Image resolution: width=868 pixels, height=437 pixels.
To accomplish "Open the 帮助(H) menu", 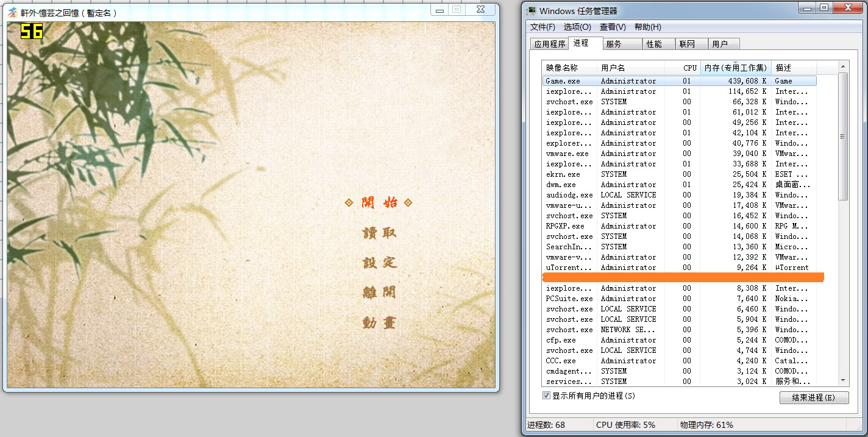I will point(647,27).
